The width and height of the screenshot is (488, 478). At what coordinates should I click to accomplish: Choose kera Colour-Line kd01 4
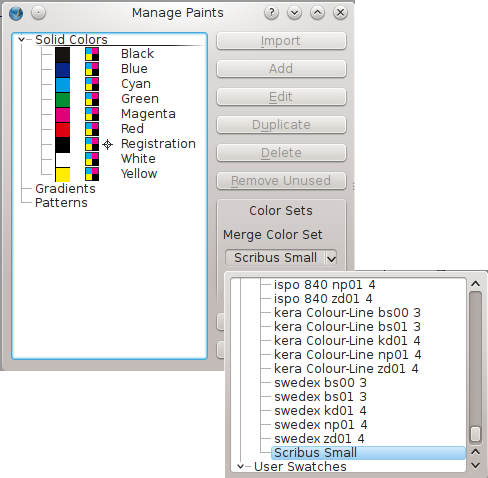pos(347,341)
